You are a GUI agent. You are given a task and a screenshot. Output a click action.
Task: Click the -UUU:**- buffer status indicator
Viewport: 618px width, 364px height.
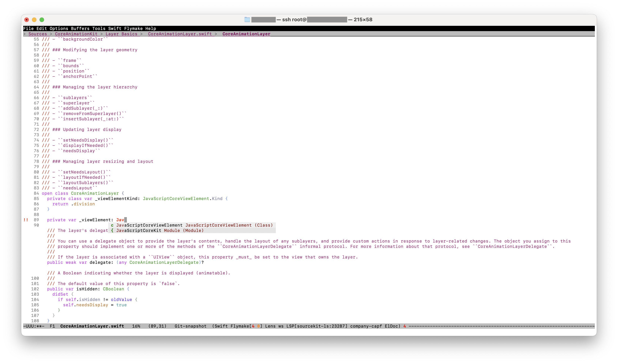[34, 326]
